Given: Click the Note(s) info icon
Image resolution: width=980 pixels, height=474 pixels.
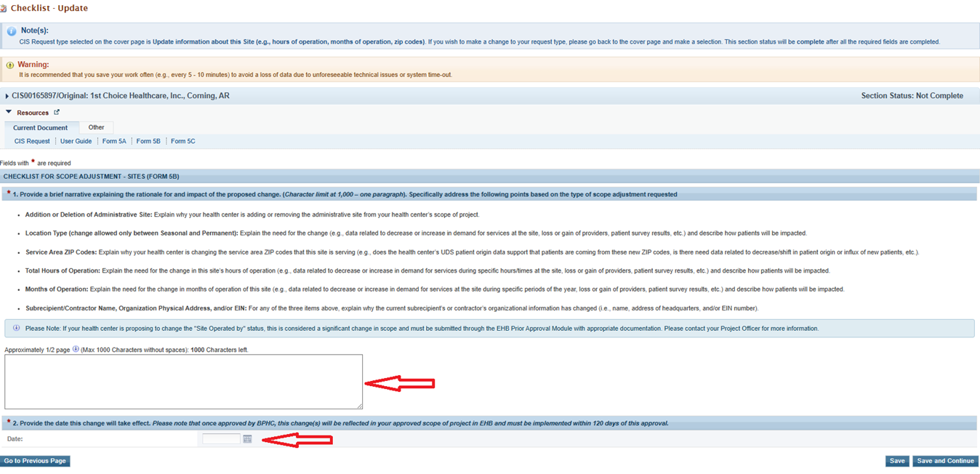Looking at the screenshot, I should [12, 31].
